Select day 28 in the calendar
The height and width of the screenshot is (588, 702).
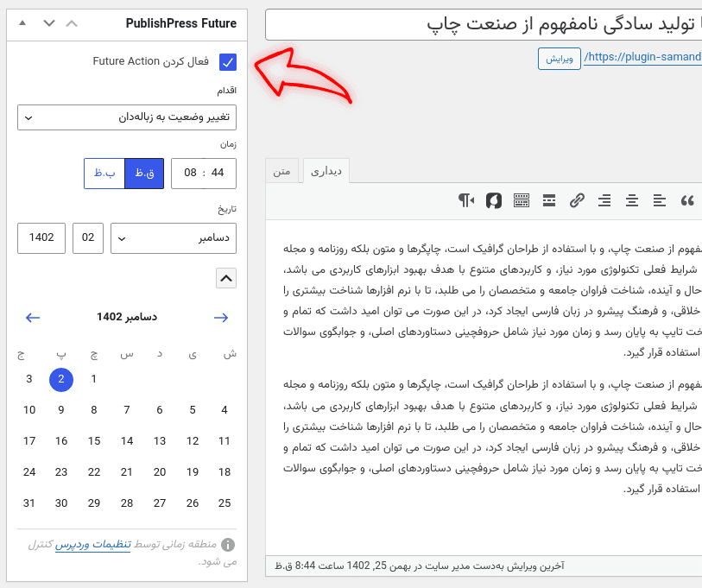(x=127, y=503)
